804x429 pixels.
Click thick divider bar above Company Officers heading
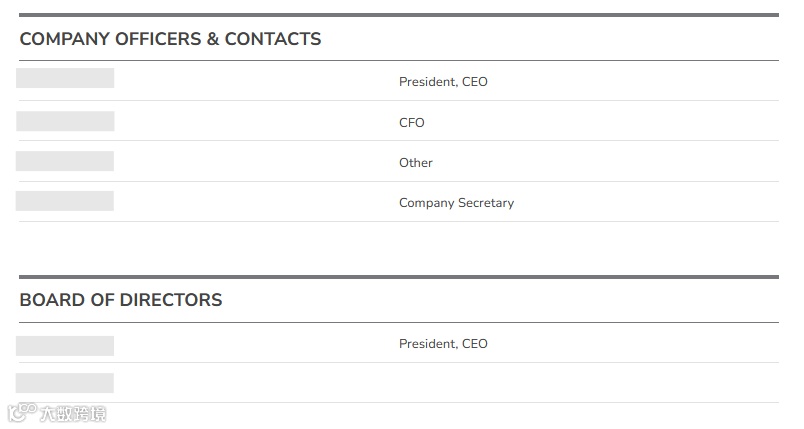(399, 15)
